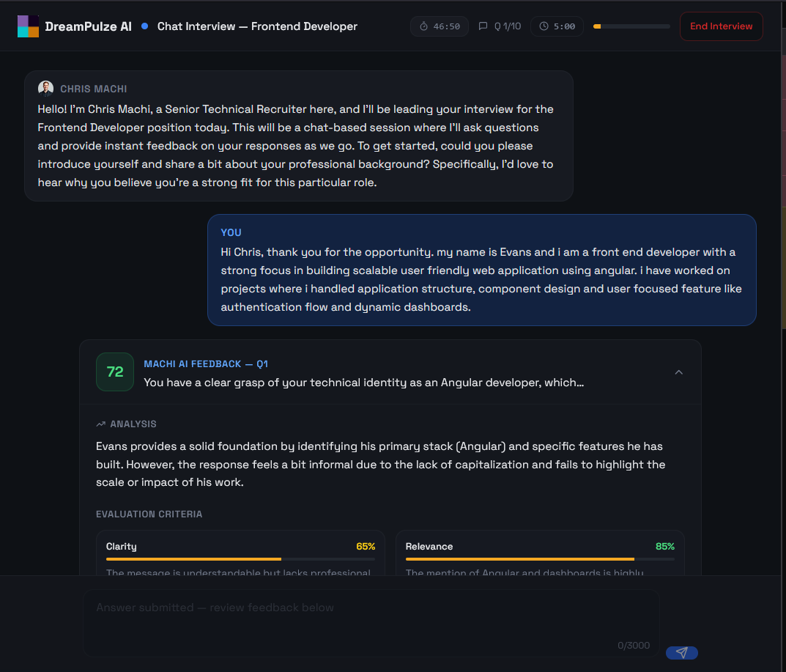Click the chat bubble icon beside Q 1/10
786x672 pixels.
pos(483,26)
